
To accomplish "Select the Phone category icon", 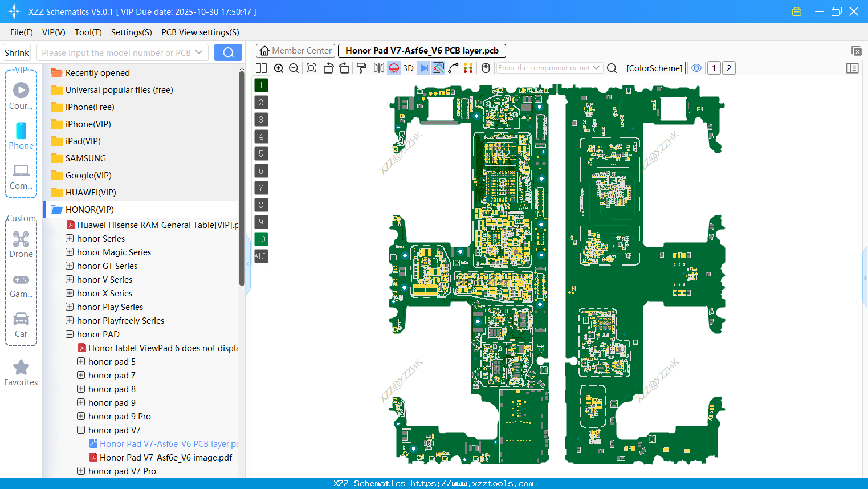I will coord(21,136).
